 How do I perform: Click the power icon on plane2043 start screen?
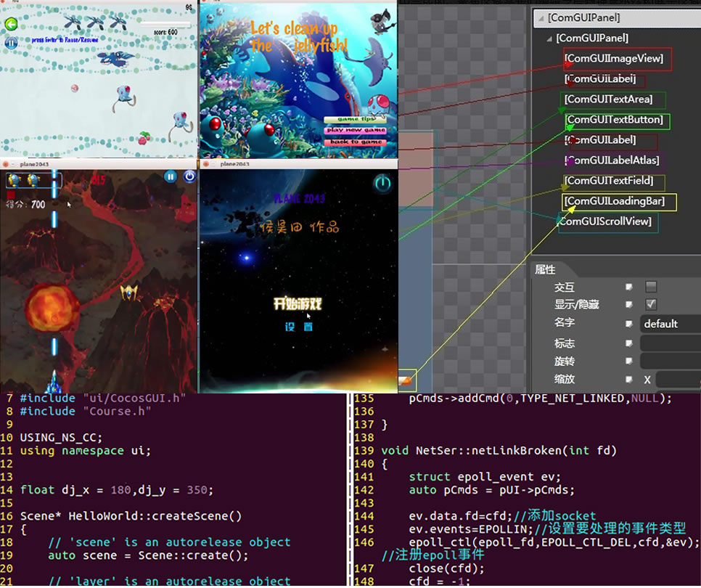tap(382, 184)
